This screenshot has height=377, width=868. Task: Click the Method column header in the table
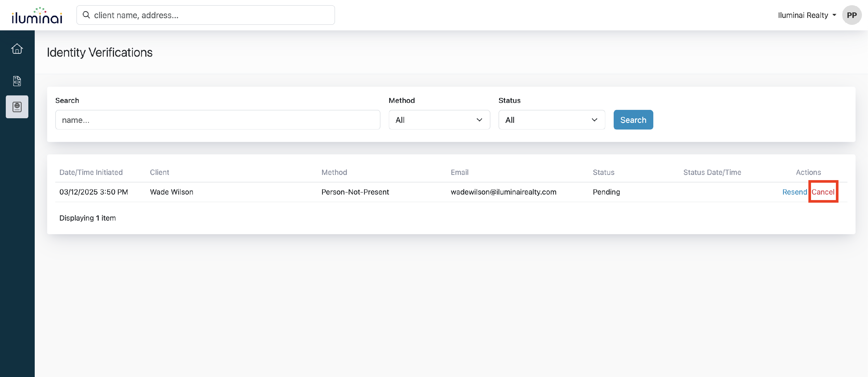334,172
